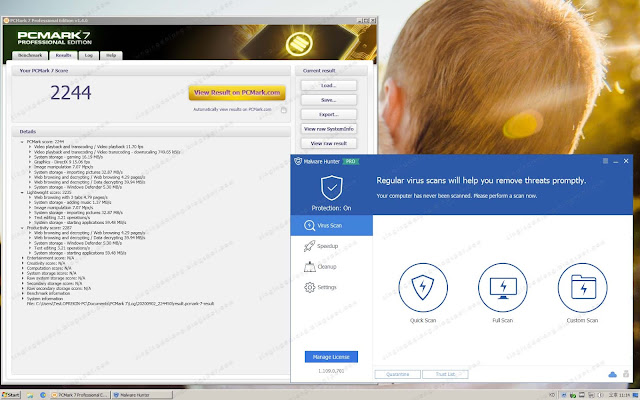Viewport: 640px width, 400px height.
Task: Open Malware Hunter's hamburger menu icon
Action: pyautogui.click(x=605, y=161)
